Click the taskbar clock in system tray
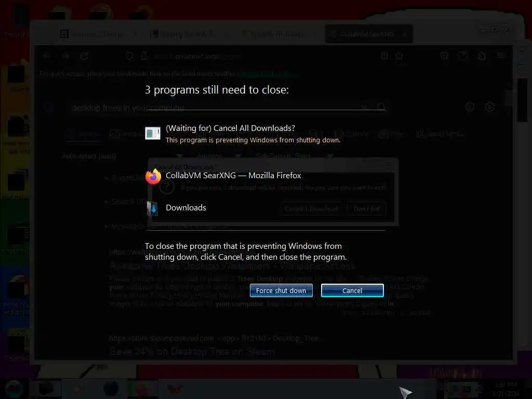This screenshot has width=532, height=399. click(x=506, y=389)
